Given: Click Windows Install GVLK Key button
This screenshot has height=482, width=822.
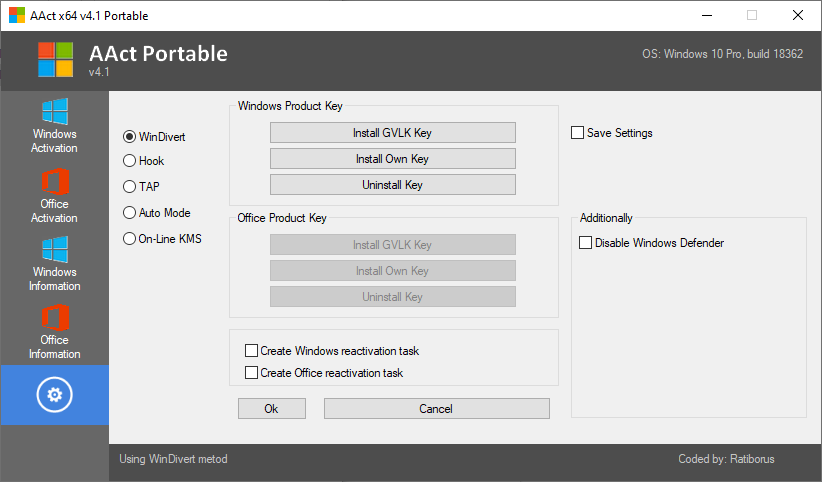Looking at the screenshot, I should point(392,133).
